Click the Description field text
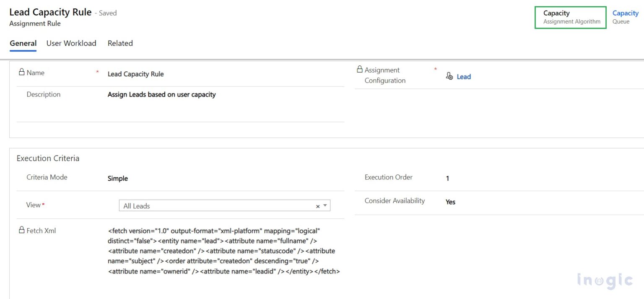Viewport: 644px width, 299px height. point(161,94)
